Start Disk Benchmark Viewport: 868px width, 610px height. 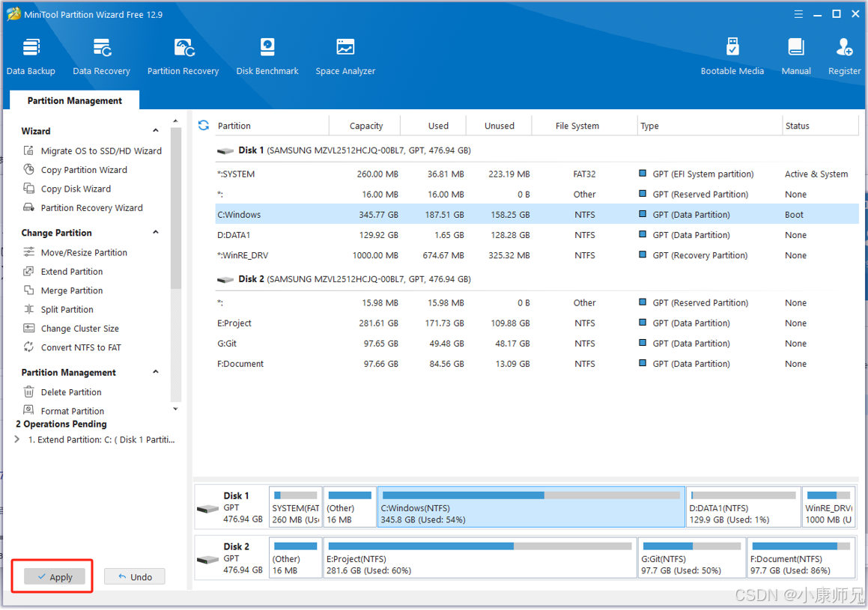(267, 56)
